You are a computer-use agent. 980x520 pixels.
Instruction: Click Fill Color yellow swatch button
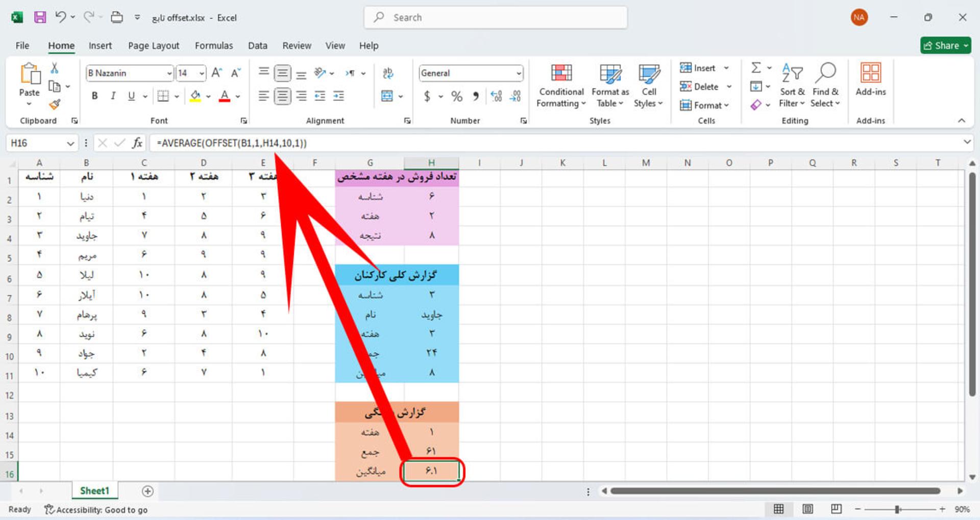[x=195, y=96]
